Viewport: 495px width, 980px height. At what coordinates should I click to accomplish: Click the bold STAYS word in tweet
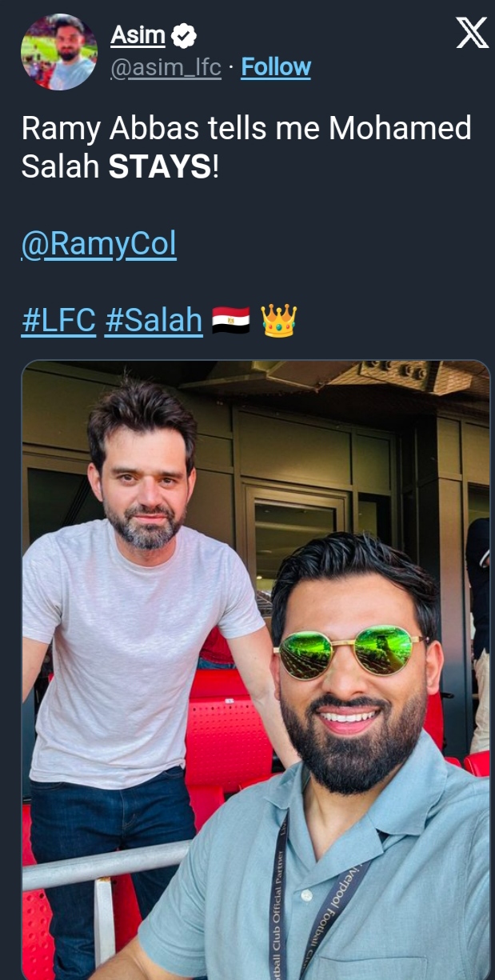pos(160,168)
